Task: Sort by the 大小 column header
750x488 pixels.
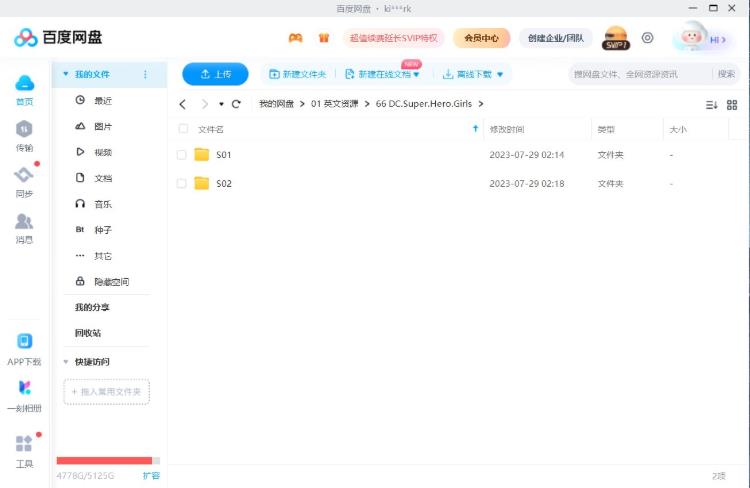Action: point(678,129)
